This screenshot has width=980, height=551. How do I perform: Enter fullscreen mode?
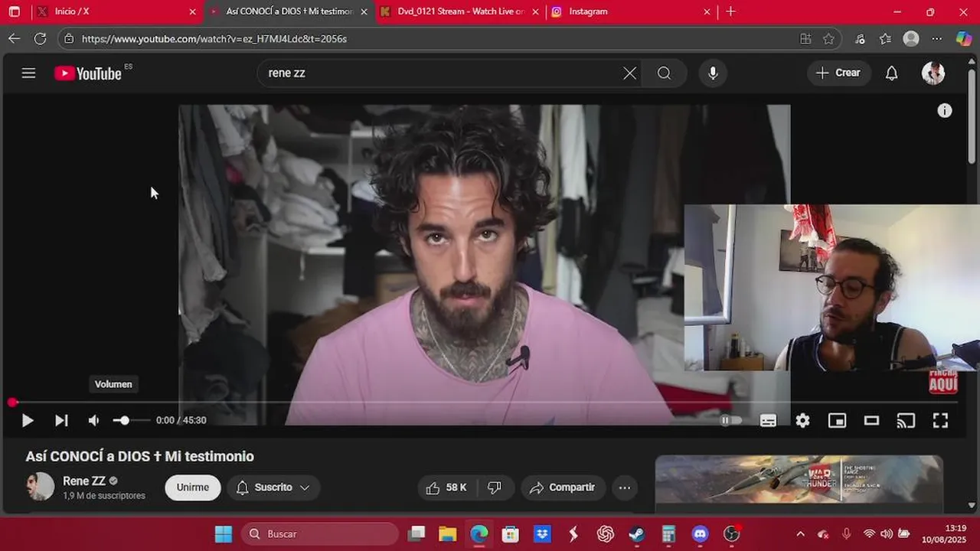pyautogui.click(x=940, y=420)
